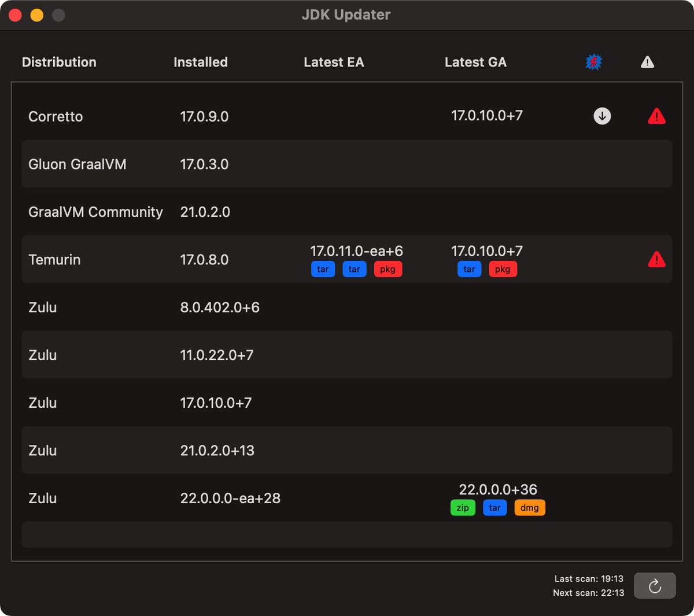
Task: Click Zulu installed version 21.0.2.0+13
Action: pos(217,451)
